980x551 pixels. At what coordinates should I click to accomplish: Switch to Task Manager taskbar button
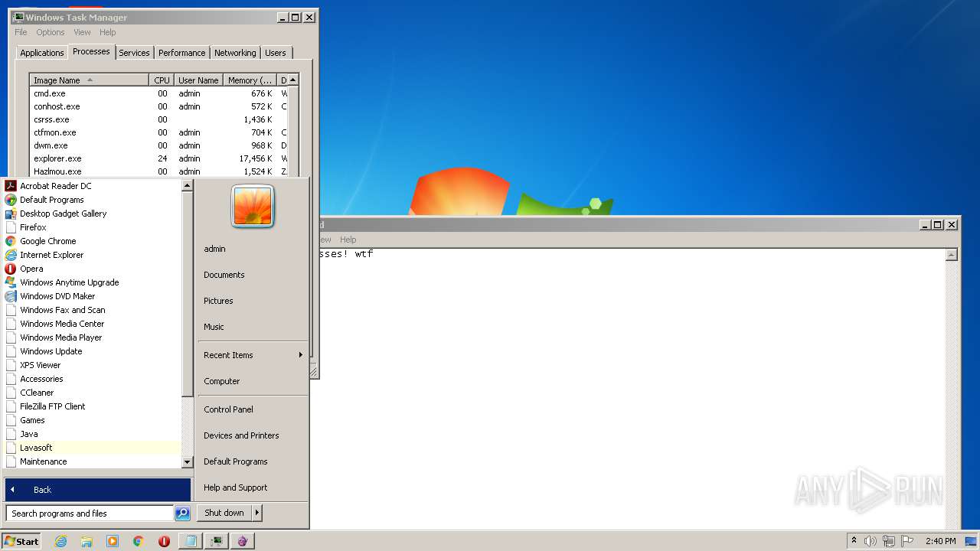(x=217, y=541)
